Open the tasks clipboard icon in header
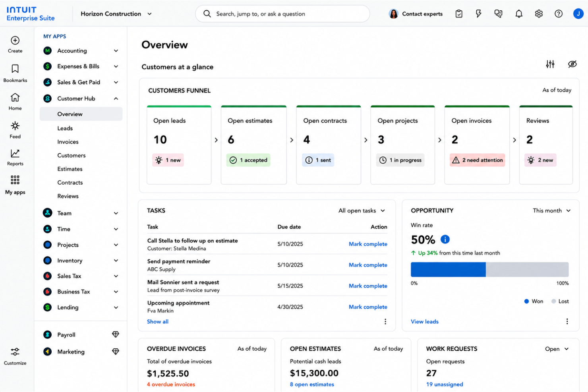The width and height of the screenshot is (588, 392). 459,14
